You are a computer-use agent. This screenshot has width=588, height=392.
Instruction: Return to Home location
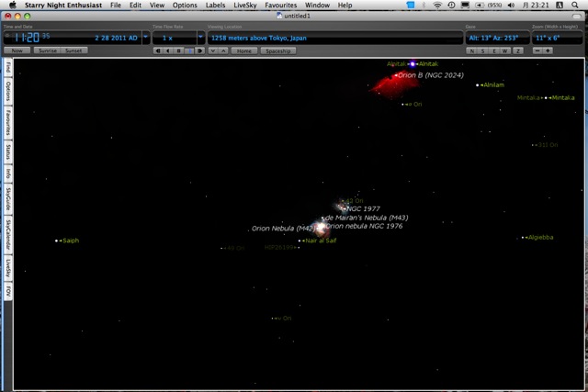[x=244, y=51]
